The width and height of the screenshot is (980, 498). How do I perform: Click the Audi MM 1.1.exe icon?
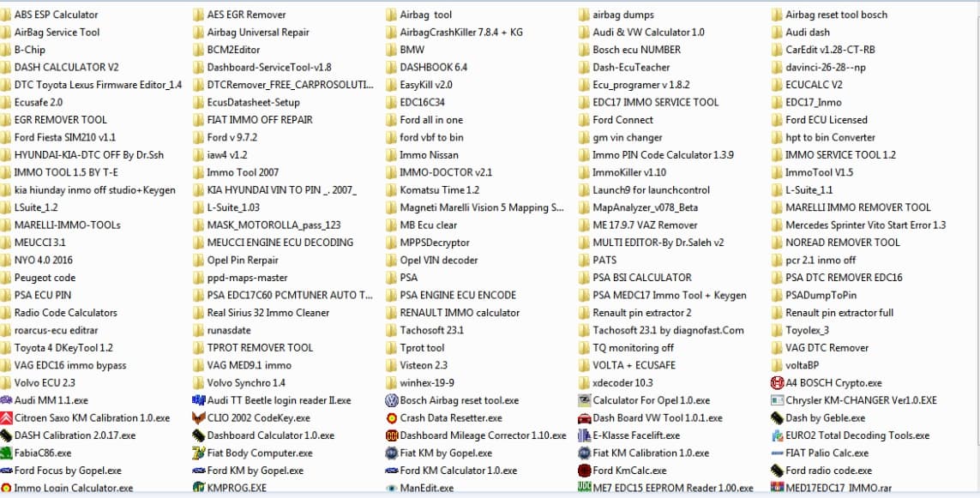(6, 400)
